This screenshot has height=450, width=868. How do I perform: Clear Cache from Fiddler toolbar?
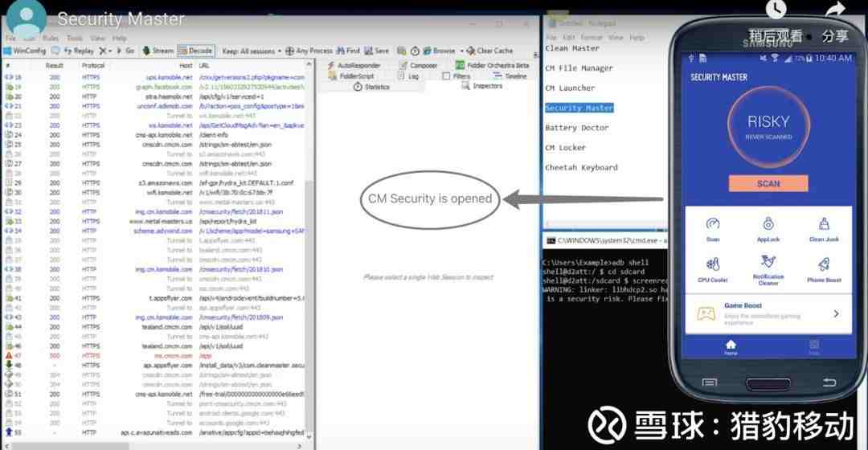(x=490, y=51)
